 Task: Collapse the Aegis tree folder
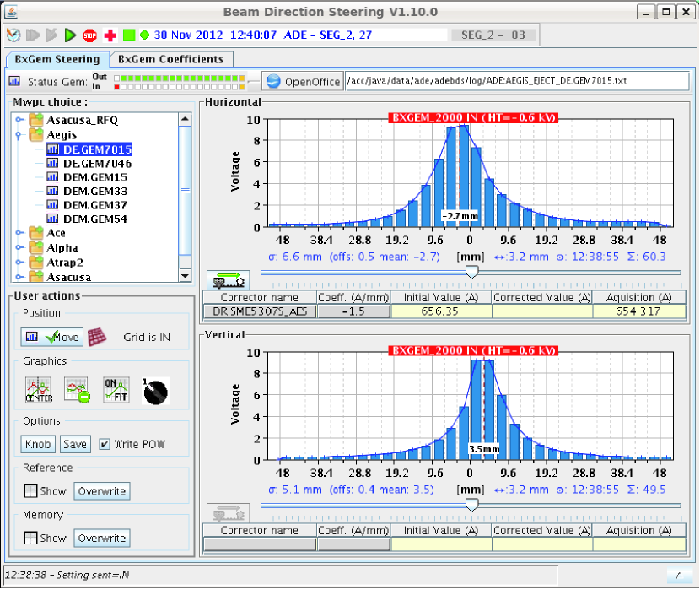[x=19, y=135]
